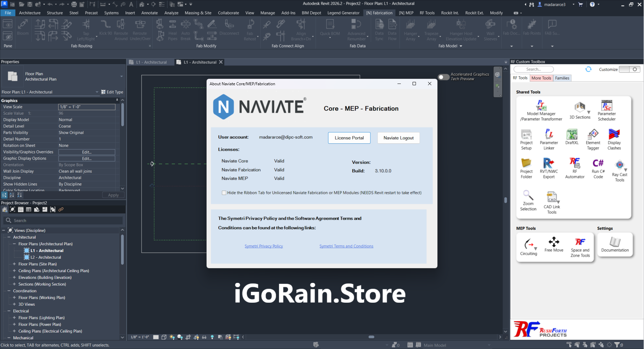Viewport: 644px width, 349px height.
Task: Click the RF Custom Toolbox search field
Action: pos(533,69)
